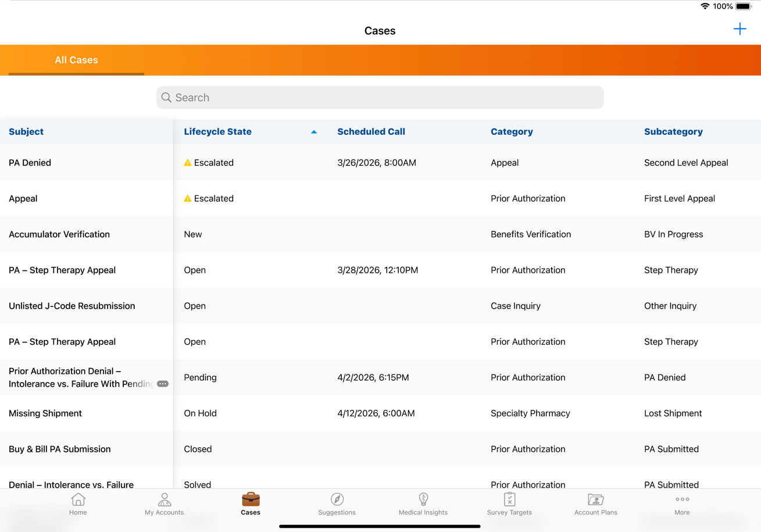
Task: Click 4/2/2026, 6:15PM scheduled call
Action: coord(373,377)
